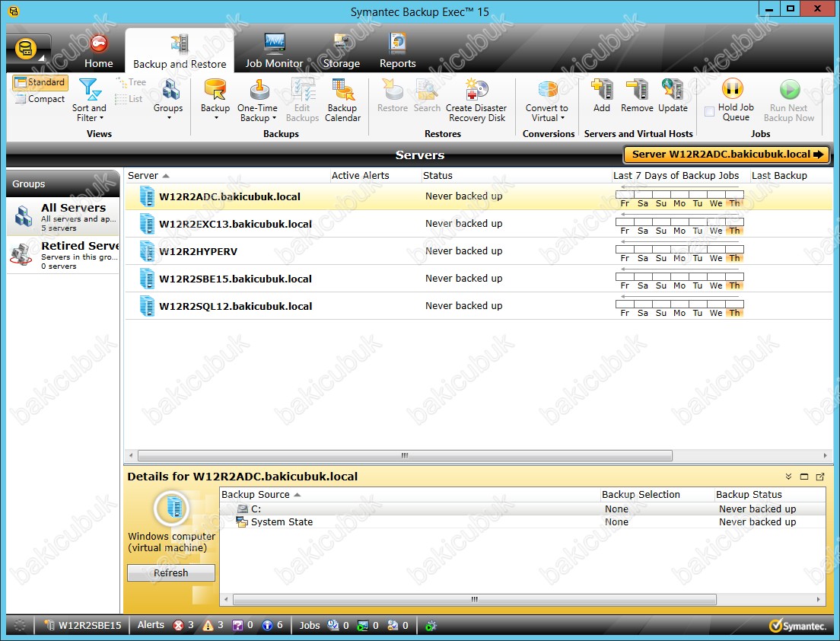Sort by Last Backup column header
840x641 pixels.
791,175
